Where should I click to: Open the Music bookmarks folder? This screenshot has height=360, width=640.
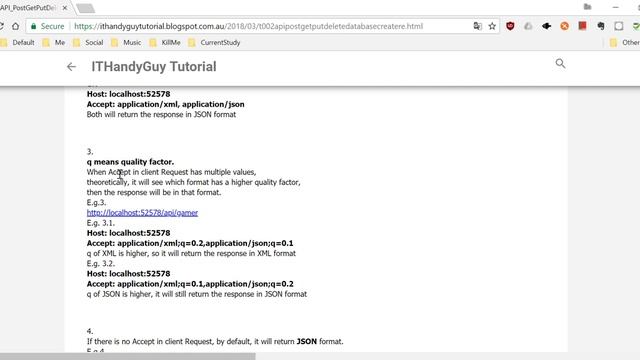[x=126, y=42]
